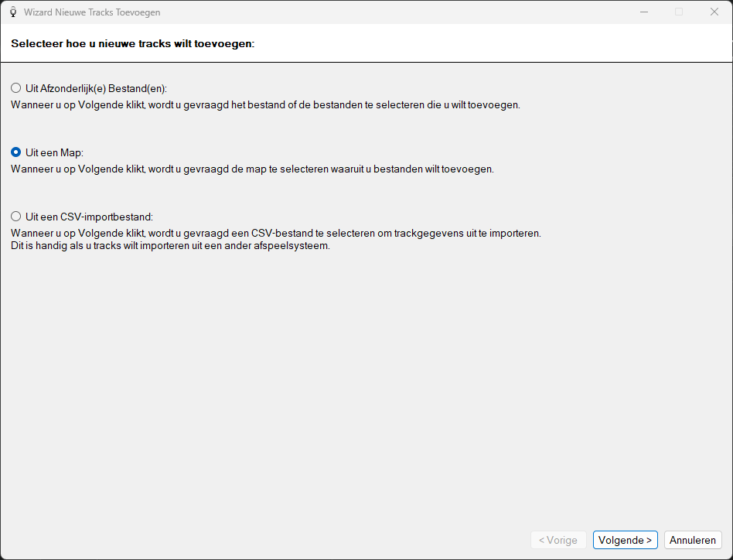
Task: Minimize the wizard window
Action: 644,12
